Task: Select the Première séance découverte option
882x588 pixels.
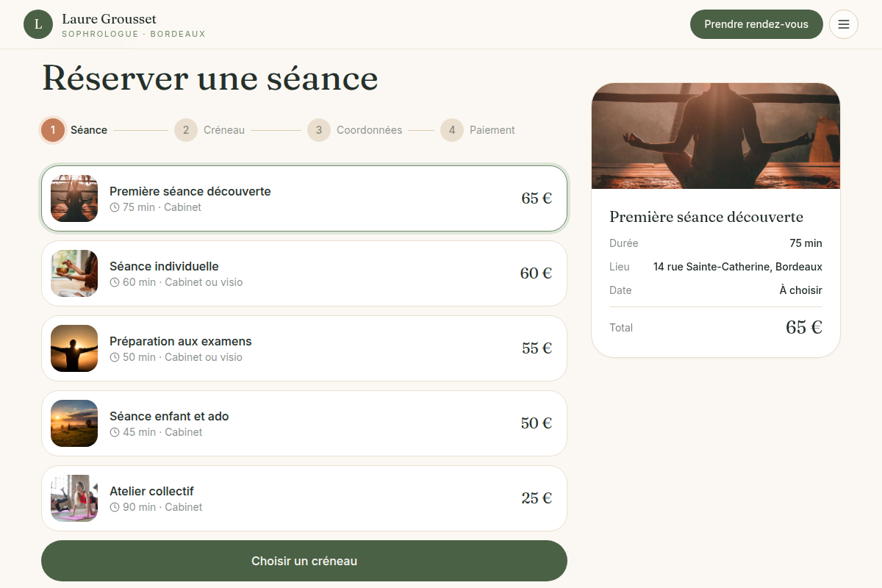Action: 304,198
